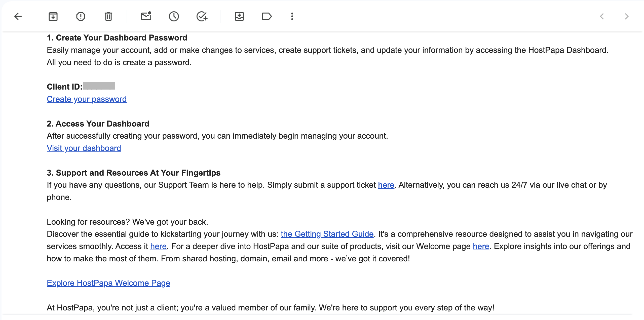644x320 pixels.
Task: Add email to Tasks
Action: coord(202,17)
